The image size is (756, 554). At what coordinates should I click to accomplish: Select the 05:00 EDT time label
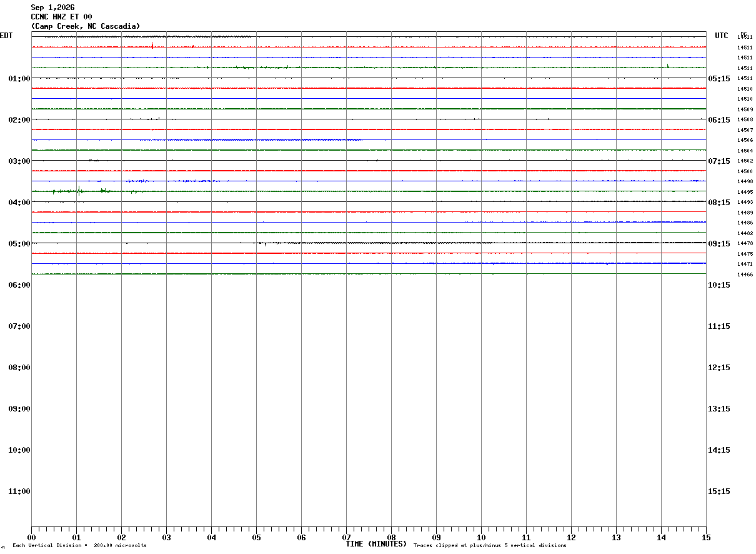(x=19, y=244)
